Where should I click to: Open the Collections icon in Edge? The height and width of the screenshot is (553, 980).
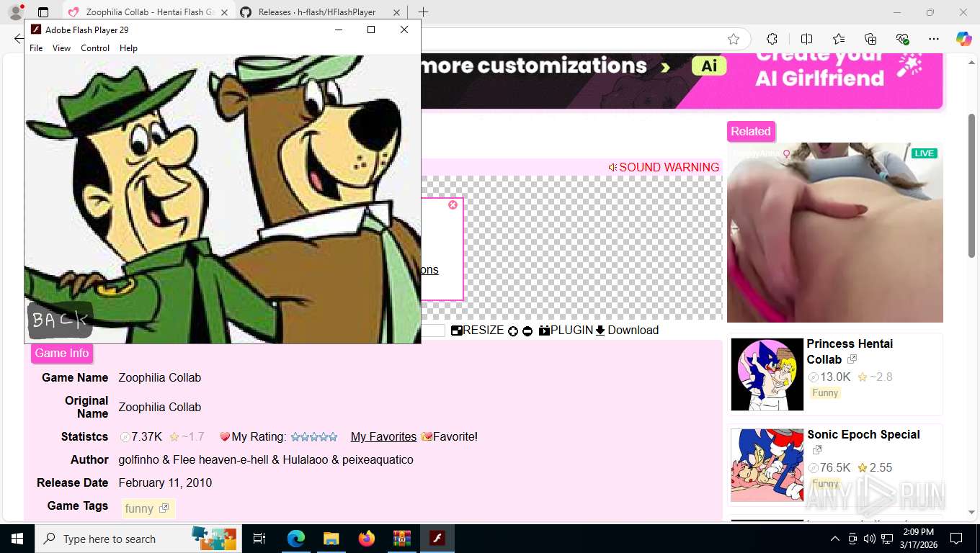click(x=870, y=39)
